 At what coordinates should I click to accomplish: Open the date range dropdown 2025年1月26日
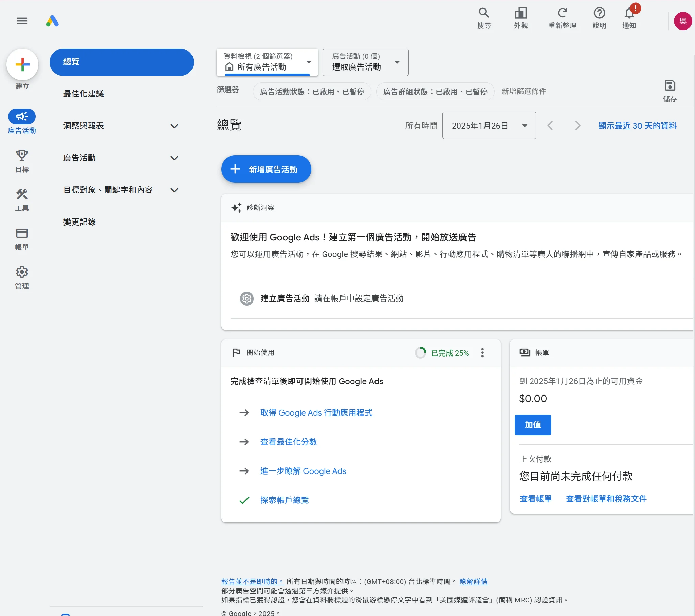tap(489, 126)
